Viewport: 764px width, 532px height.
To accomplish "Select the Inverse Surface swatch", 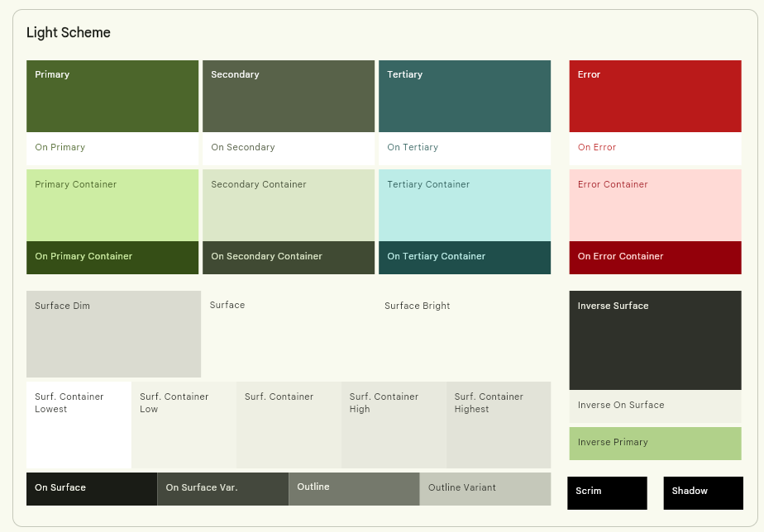I will [x=655, y=340].
